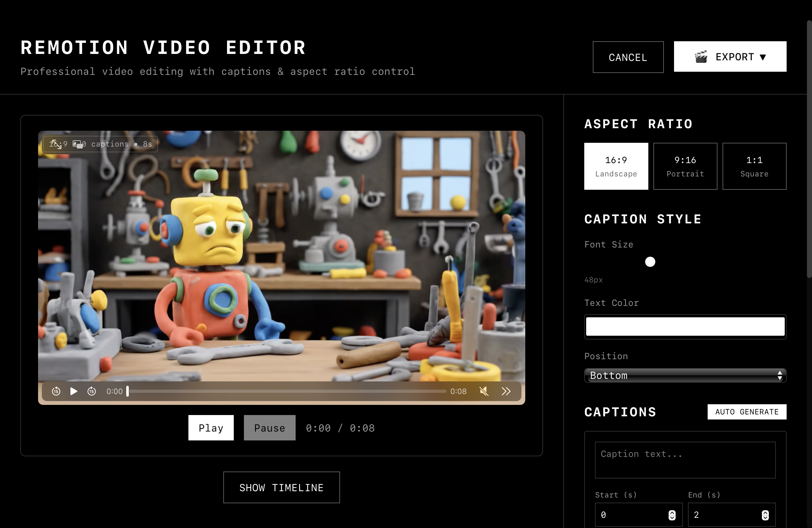This screenshot has height=528, width=812.
Task: Click the clapperboard icon on the Export button
Action: pos(701,57)
